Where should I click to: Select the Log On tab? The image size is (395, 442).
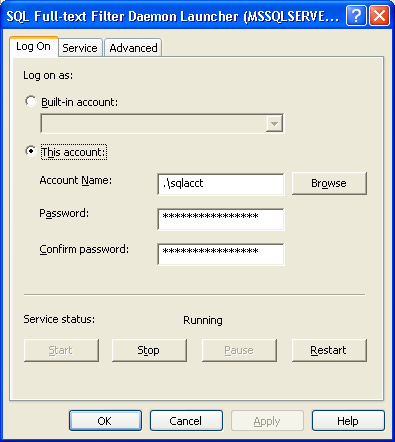[x=34, y=47]
